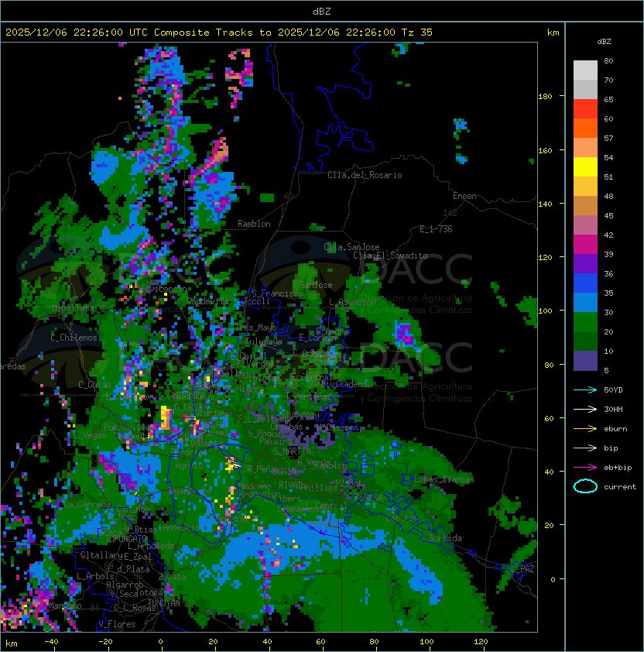Select the blue 36 dBZ color swatch
This screenshot has height=652, width=644.
coord(585,283)
